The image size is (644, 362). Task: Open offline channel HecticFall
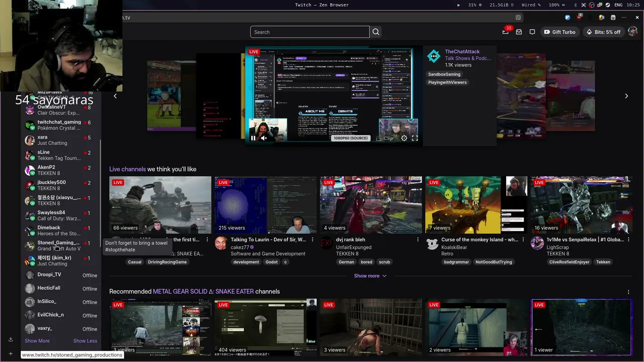coord(61,289)
